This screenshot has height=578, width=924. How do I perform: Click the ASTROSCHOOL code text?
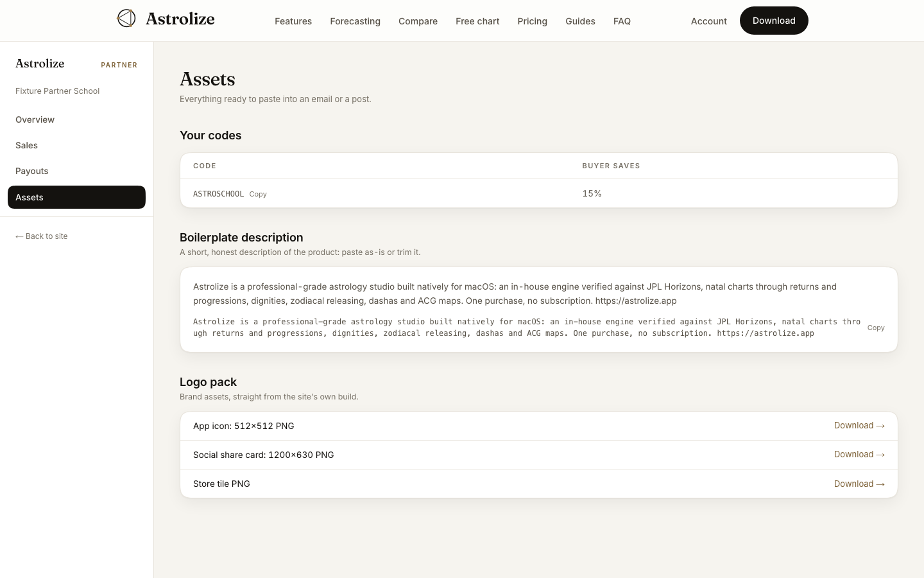[x=218, y=194]
